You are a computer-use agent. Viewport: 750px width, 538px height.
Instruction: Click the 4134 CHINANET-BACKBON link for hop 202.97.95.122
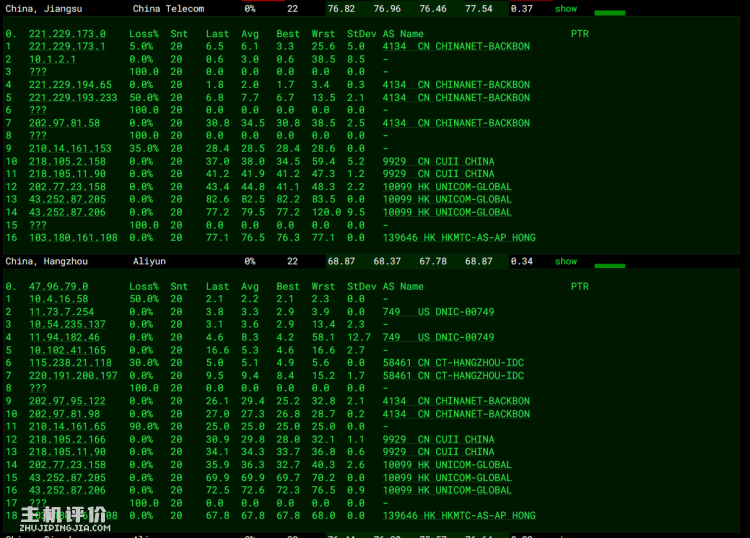tap(456, 401)
